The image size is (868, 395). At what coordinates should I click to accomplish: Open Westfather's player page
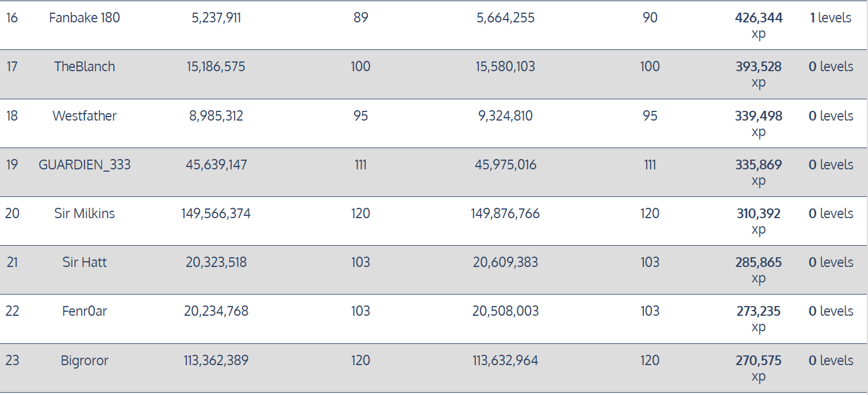point(85,116)
